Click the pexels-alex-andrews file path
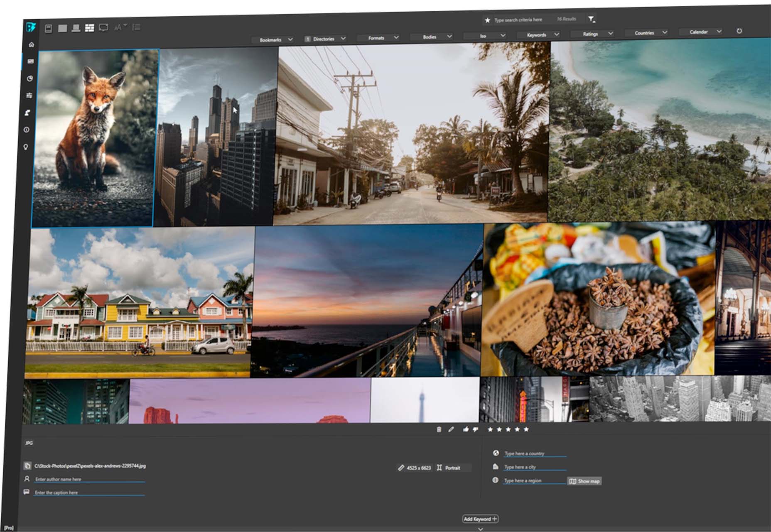 pyautogui.click(x=90, y=466)
